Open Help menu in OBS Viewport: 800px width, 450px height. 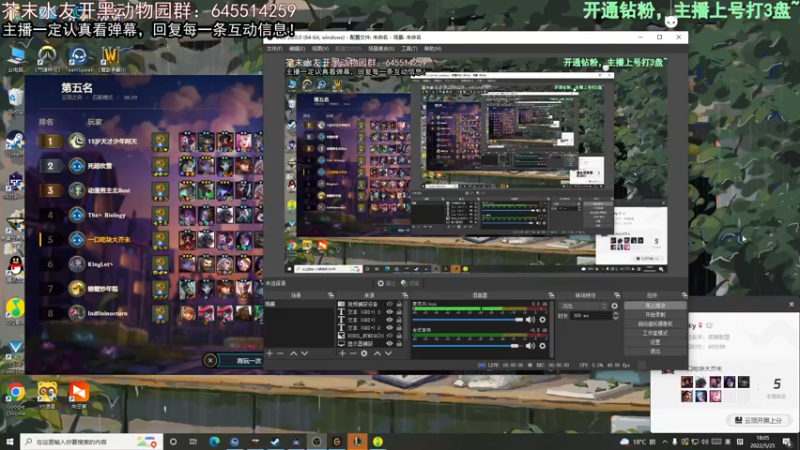pos(432,48)
